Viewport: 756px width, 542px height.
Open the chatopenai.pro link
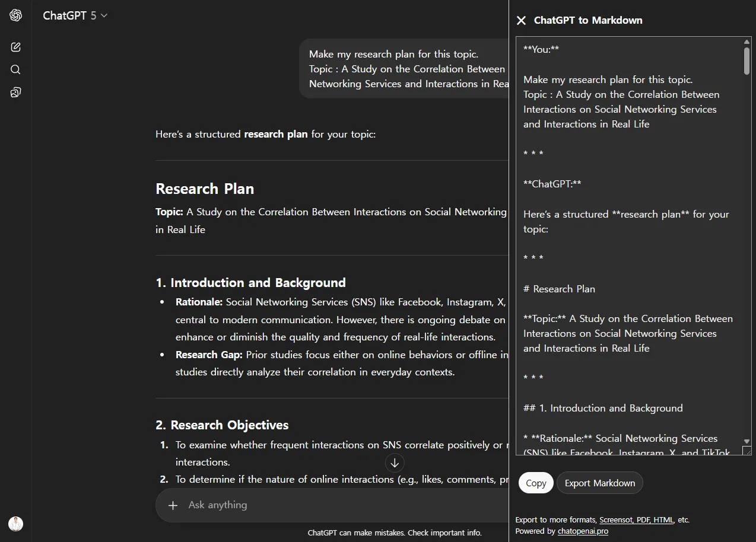[583, 531]
